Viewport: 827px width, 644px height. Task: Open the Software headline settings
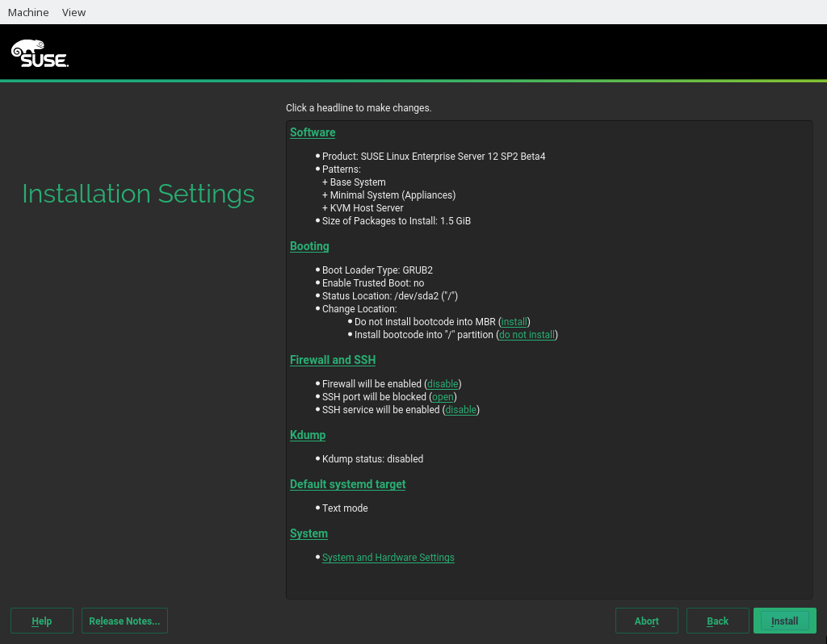[x=313, y=132]
